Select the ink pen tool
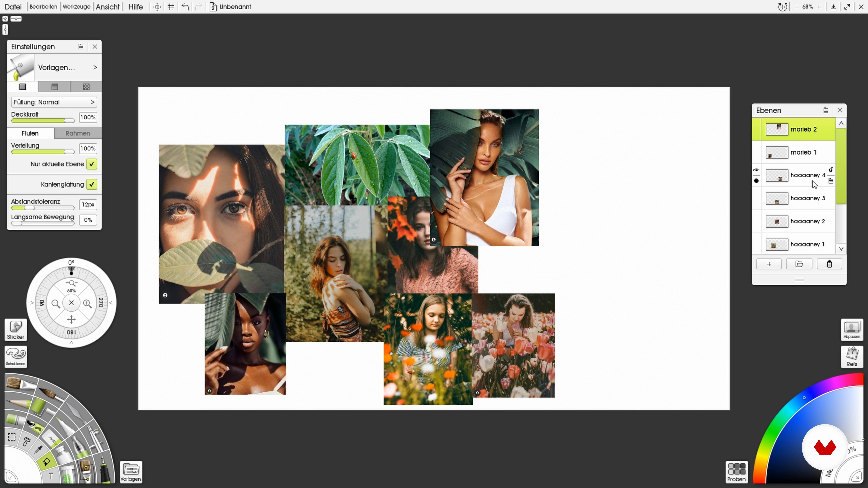This screenshot has height=488, width=868. (x=105, y=468)
